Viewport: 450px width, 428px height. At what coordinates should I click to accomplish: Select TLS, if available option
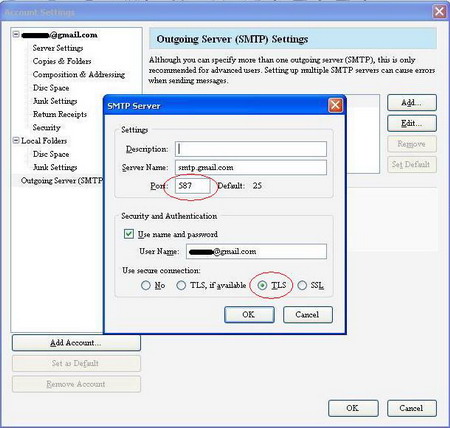[181, 285]
